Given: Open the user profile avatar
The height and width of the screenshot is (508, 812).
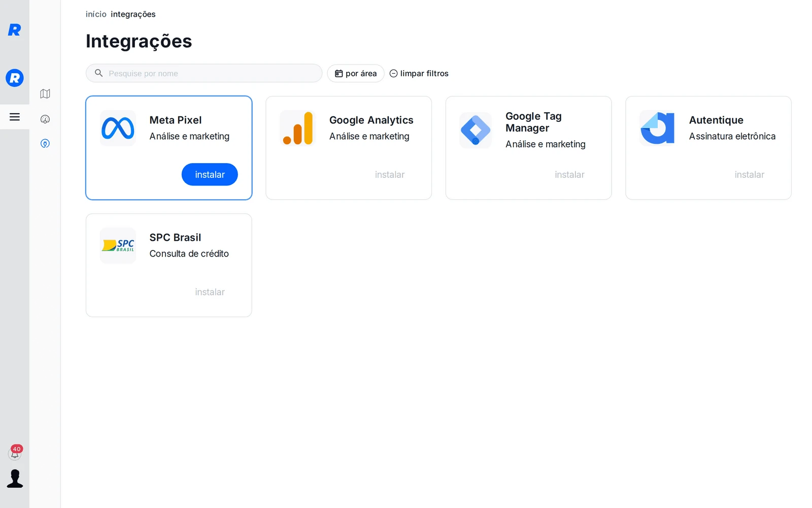Looking at the screenshot, I should (x=15, y=479).
